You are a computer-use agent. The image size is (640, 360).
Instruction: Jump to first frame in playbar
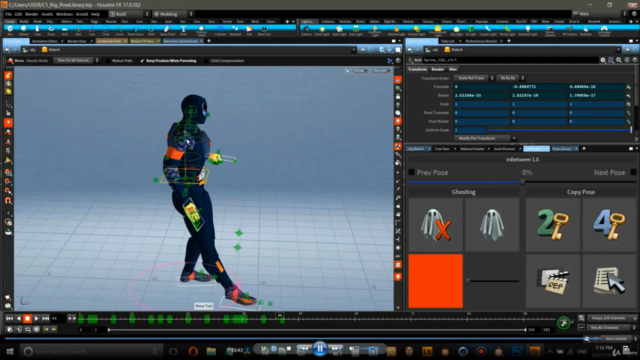(x=9, y=318)
